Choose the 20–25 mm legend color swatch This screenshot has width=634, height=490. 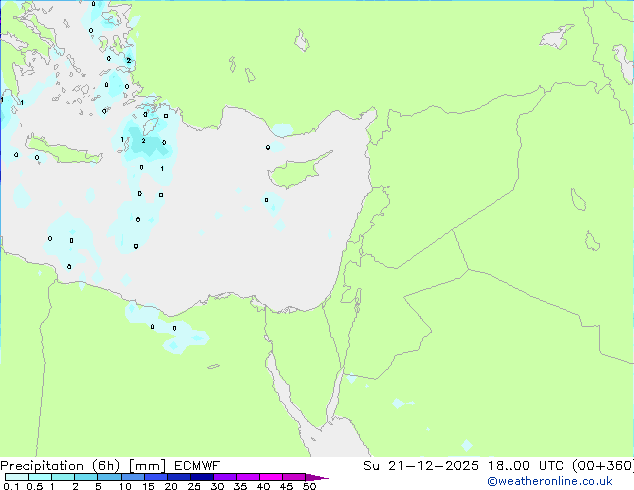tap(179, 477)
